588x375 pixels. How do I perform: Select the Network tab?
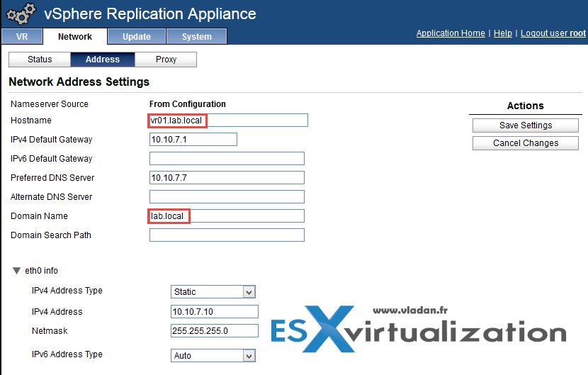coord(75,36)
